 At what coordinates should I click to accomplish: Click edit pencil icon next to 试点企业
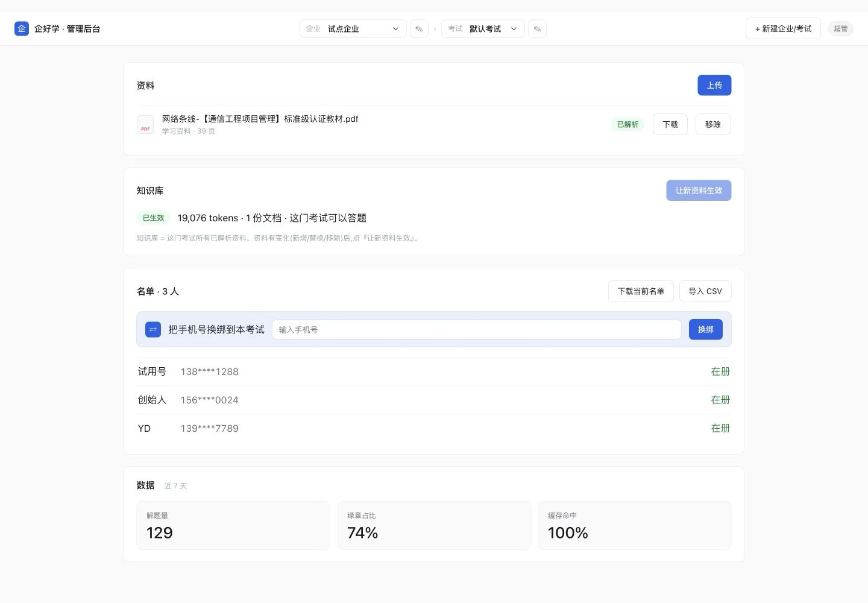pyautogui.click(x=419, y=28)
